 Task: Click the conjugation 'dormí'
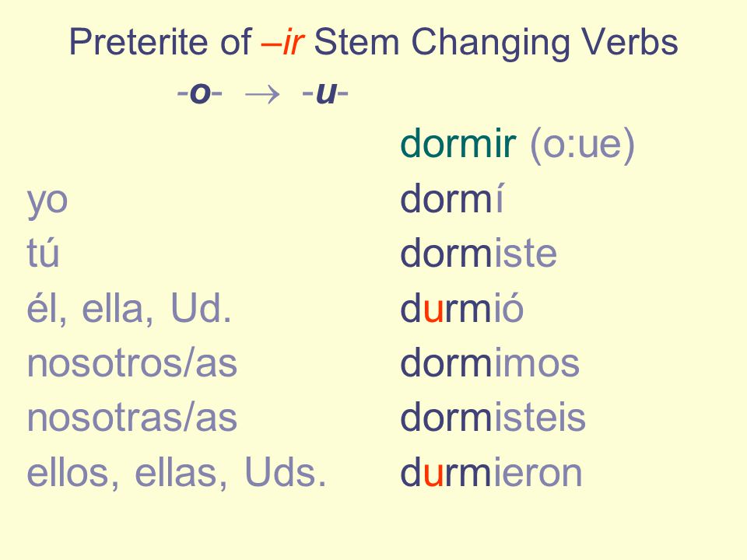point(451,198)
